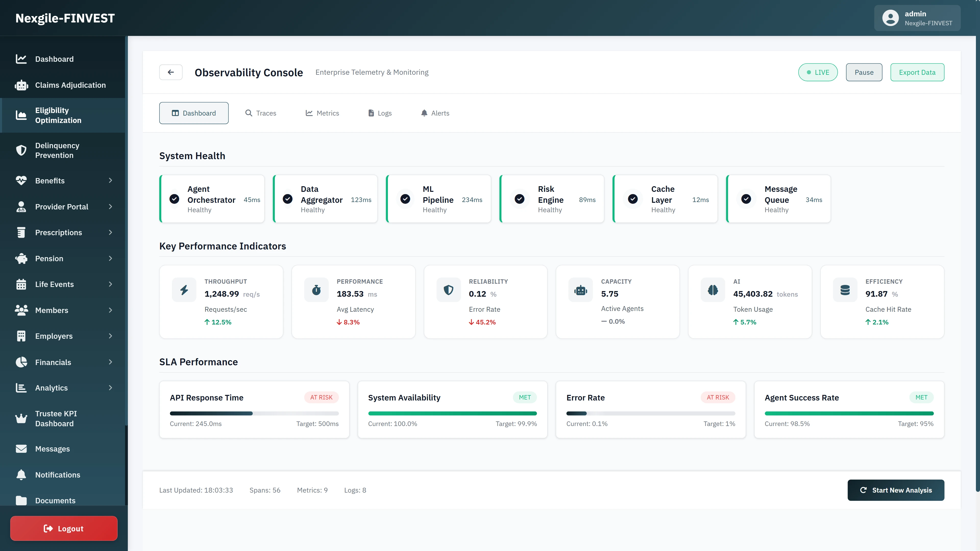Screen dimensions: 980x551
Task: Start New Analysis
Action: (896, 490)
